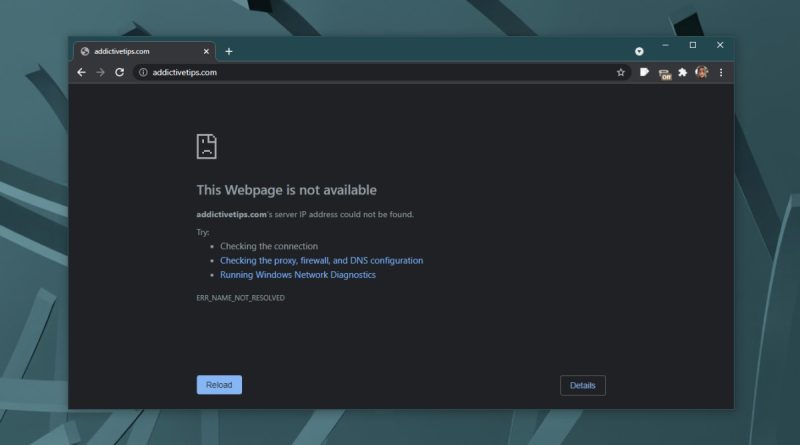Screen dimensions: 800x445
Task: Maximize the Chrome window
Action: coord(693,45)
